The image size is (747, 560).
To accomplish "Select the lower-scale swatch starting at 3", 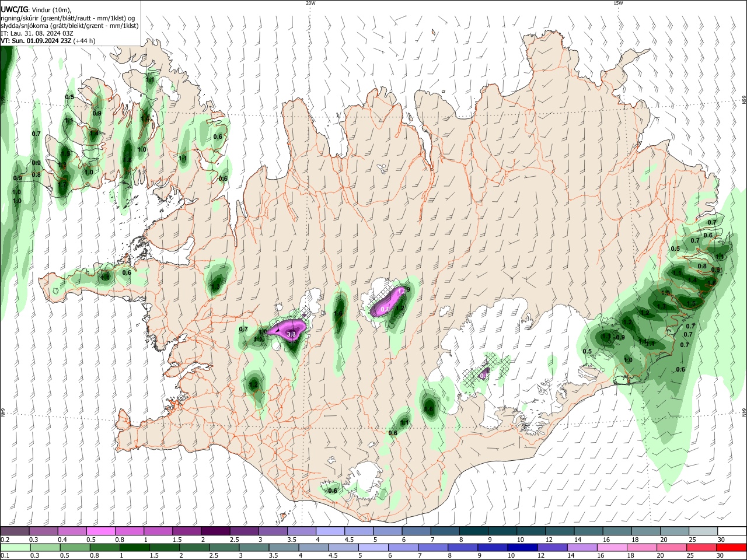I will click(254, 548).
